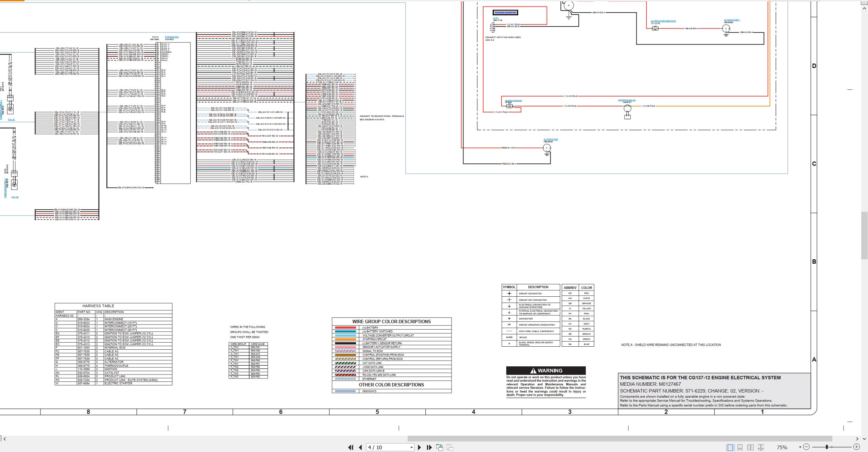Click the horizontal scrollbar thumb
868x452 pixels.
pyautogui.click(x=619, y=439)
